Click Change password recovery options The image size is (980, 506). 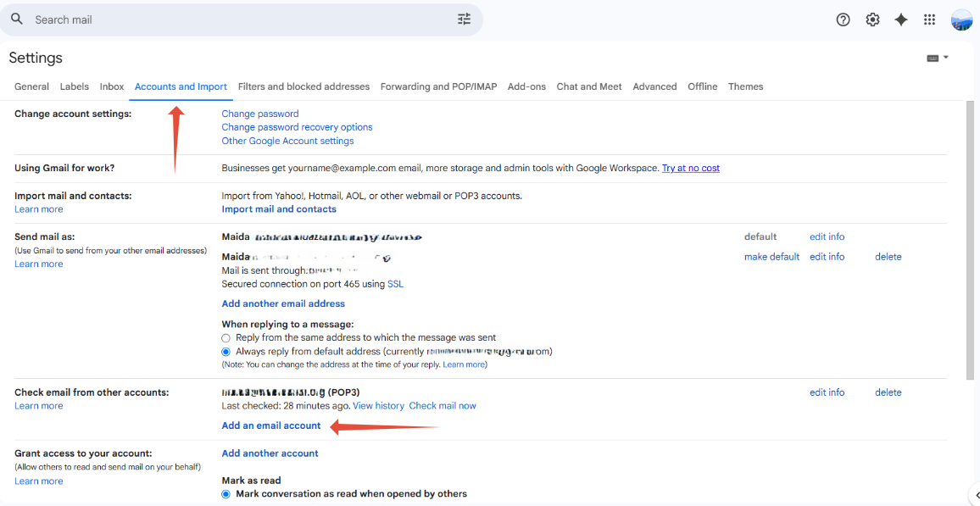point(297,127)
